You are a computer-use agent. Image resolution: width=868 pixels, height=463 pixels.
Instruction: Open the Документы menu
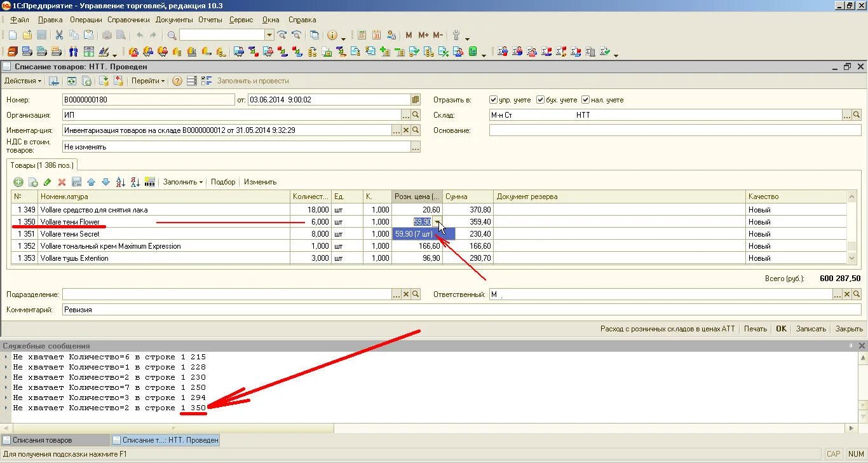tap(174, 20)
